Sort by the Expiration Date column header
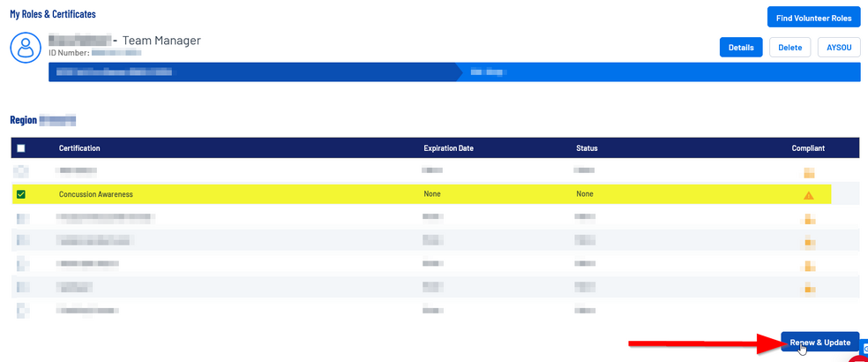The width and height of the screenshot is (868, 362). [448, 148]
